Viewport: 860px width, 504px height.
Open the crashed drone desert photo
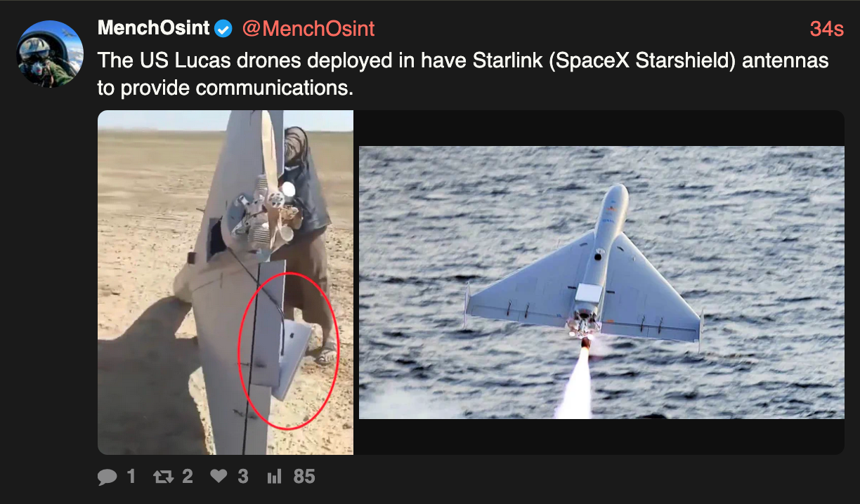click(226, 282)
